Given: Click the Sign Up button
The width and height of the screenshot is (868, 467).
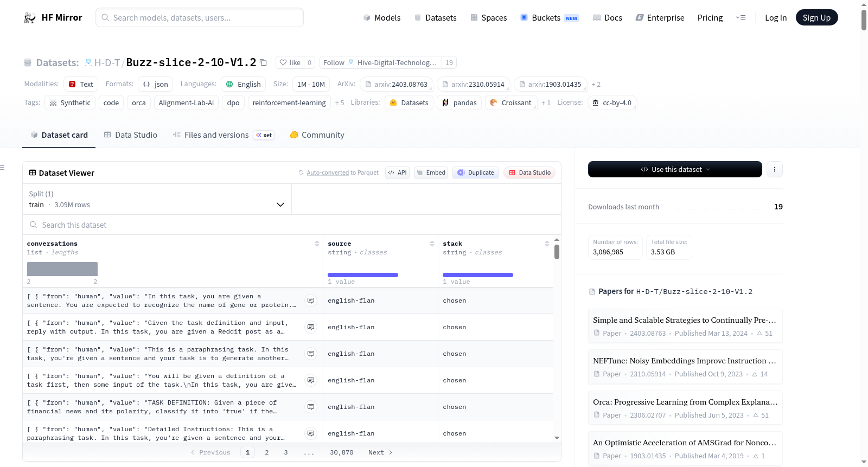Looking at the screenshot, I should [x=817, y=18].
